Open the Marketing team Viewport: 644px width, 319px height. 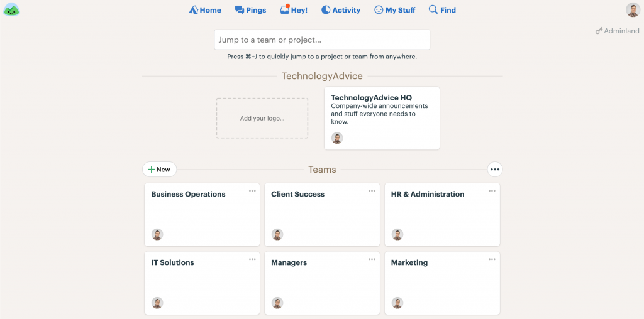click(442, 283)
